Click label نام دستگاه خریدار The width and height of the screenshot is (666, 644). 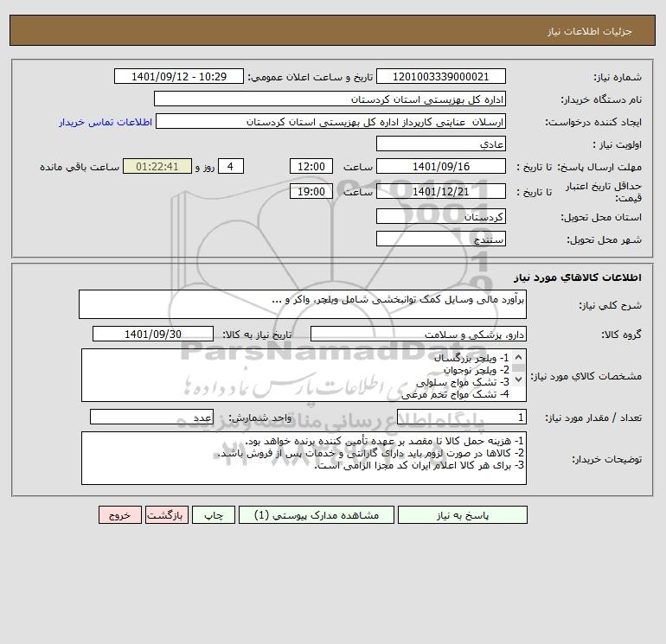(x=601, y=99)
